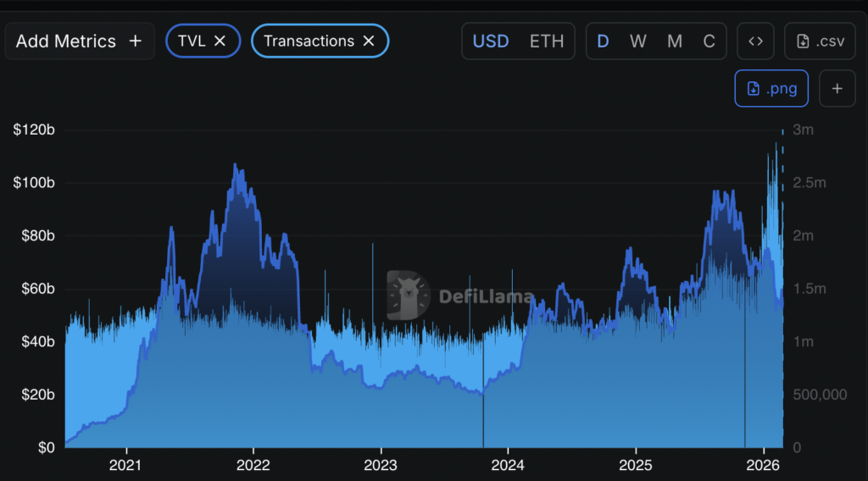The image size is (868, 481).
Task: Click the $80b y-axis label
Action: point(37,236)
